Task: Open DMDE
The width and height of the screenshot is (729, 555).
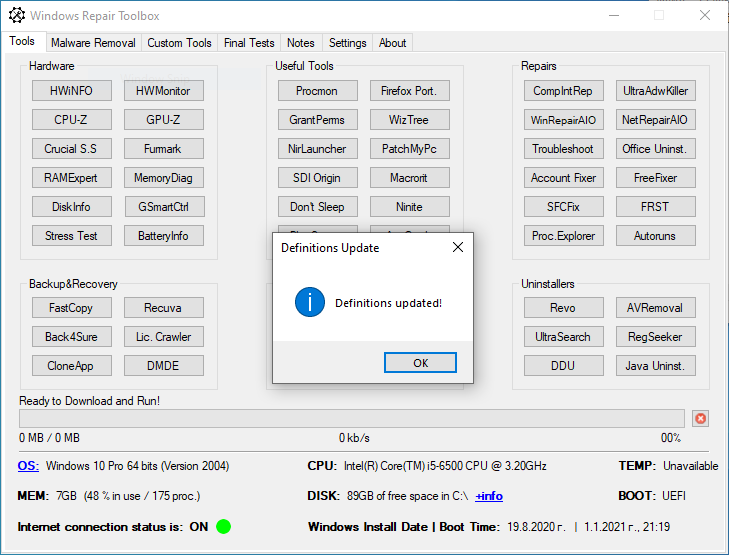Action: [164, 365]
